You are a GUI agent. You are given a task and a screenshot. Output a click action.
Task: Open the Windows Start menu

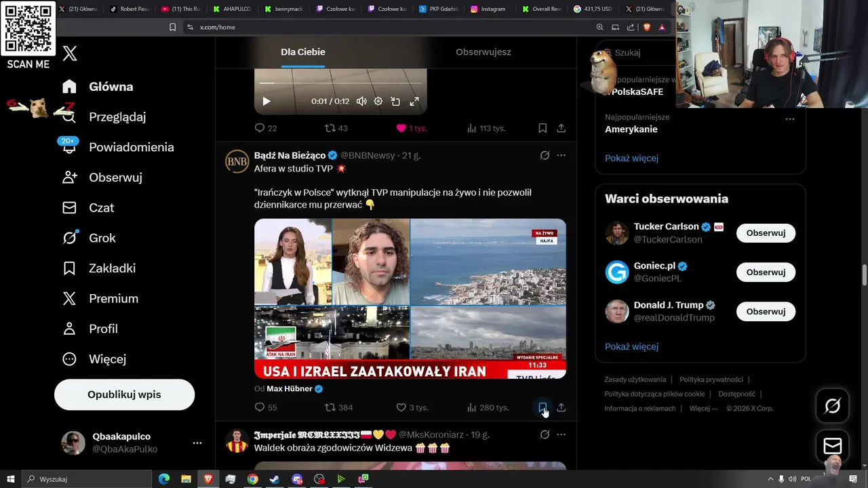10,479
